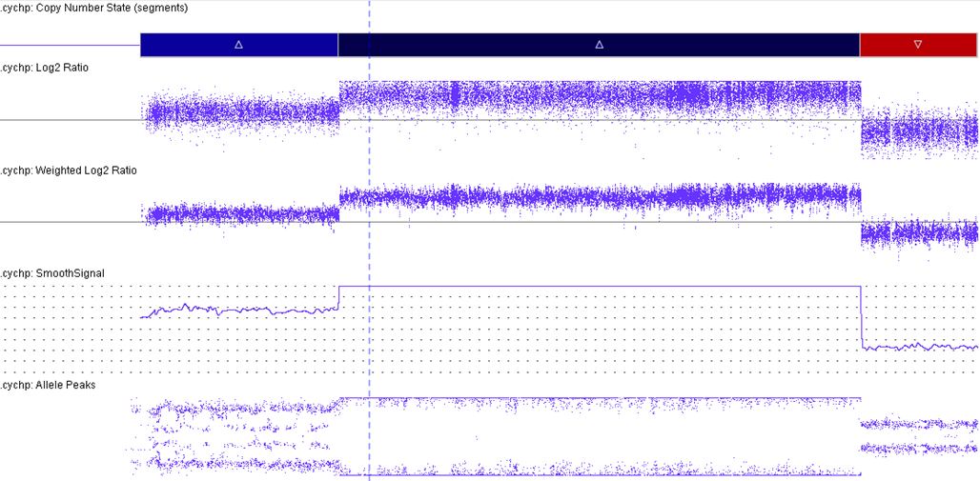980x481 pixels.
Task: Click Weighted Log2 Ratio scatter under navy segment
Action: pyautogui.click(x=599, y=197)
